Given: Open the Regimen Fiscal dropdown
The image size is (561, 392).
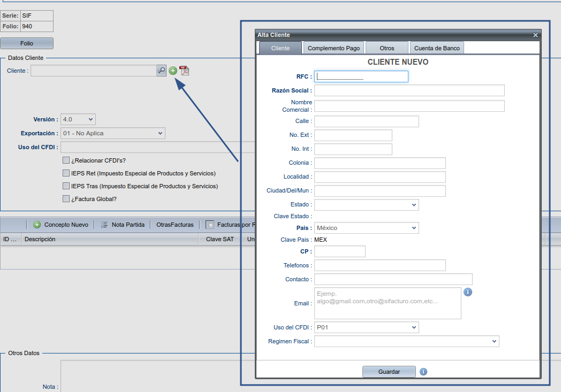Looking at the screenshot, I should point(406,341).
